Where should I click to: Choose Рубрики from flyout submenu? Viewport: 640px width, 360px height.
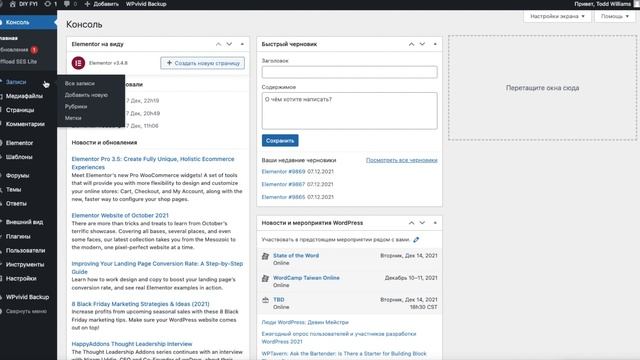point(76,107)
